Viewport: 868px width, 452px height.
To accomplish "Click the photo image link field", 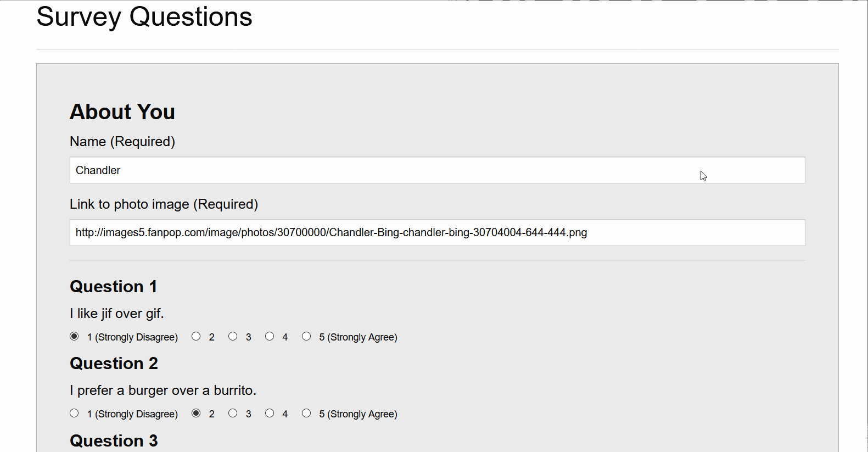I will 436,232.
